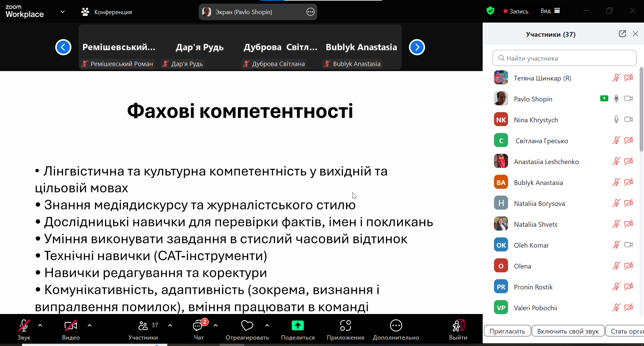Click the Leave meeting icon

(458, 325)
